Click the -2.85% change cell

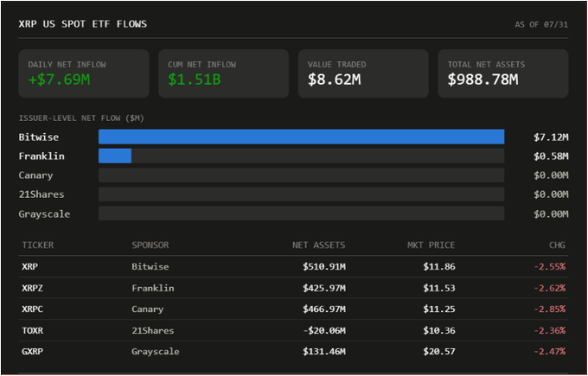[x=549, y=309]
